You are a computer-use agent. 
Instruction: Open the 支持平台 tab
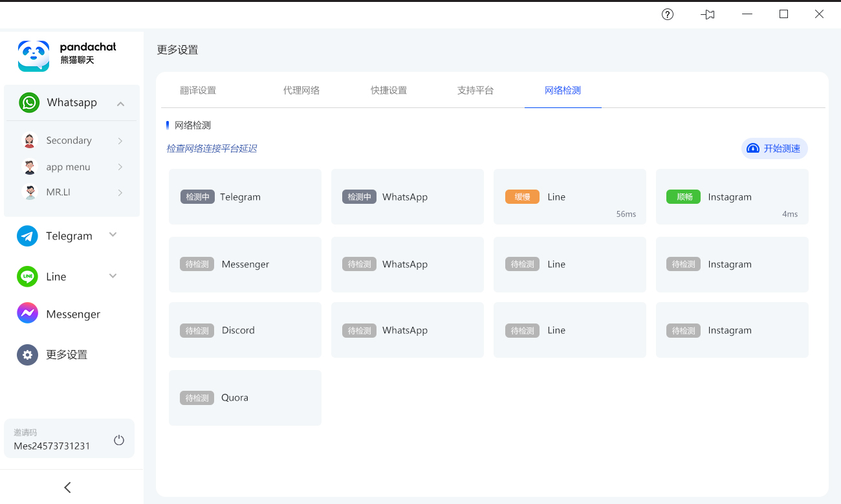click(475, 91)
